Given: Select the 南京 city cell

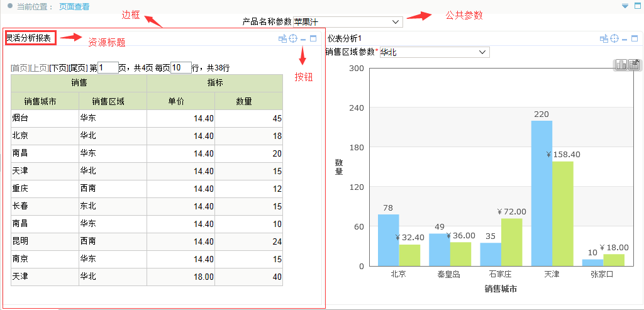Looking at the screenshot, I should point(45,259).
